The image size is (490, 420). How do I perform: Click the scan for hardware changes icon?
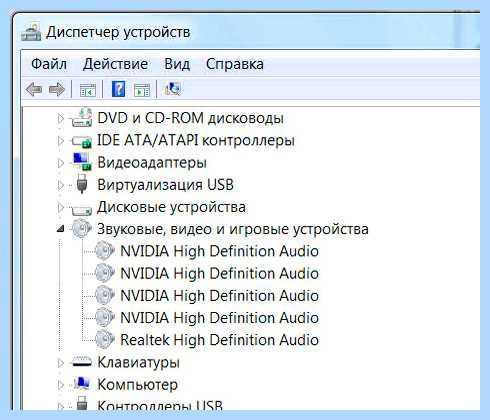(x=173, y=89)
